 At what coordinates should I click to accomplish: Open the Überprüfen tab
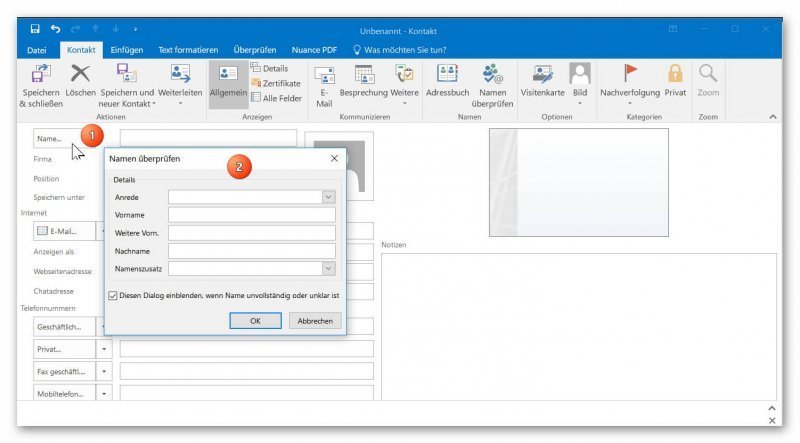click(x=255, y=50)
